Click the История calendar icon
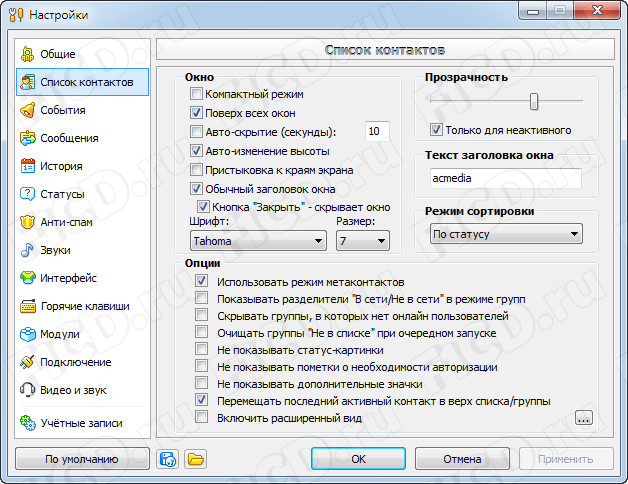The image size is (628, 484). [27, 166]
